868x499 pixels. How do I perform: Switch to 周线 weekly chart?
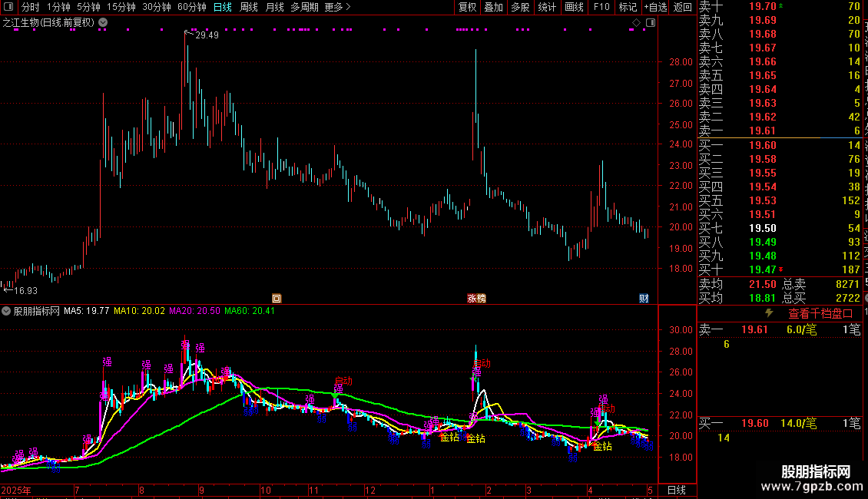249,7
